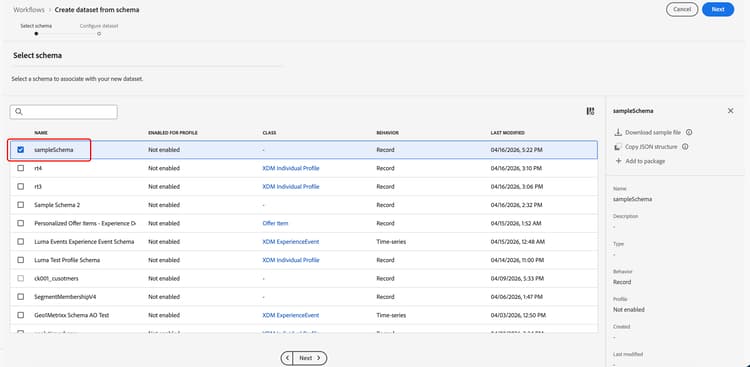
Task: Open info icon next to Copy JSON structure
Action: (685, 147)
